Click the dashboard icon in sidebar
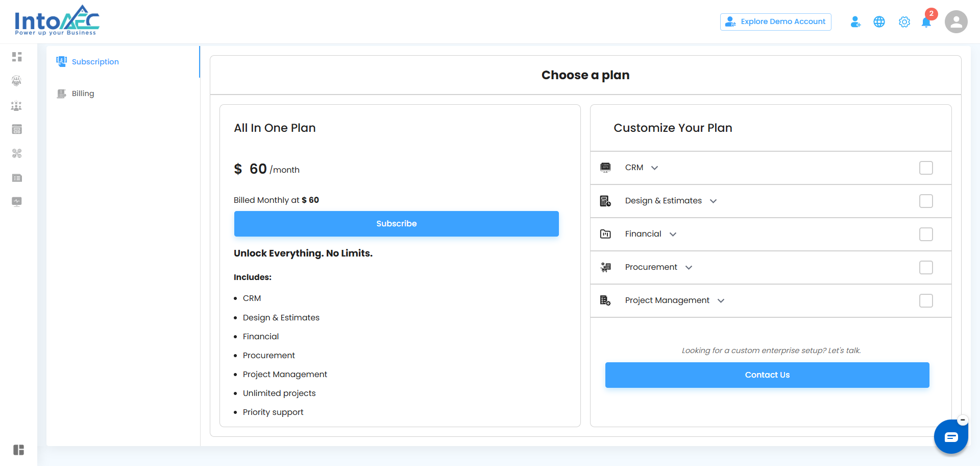This screenshot has width=980, height=466. pyautogui.click(x=17, y=57)
